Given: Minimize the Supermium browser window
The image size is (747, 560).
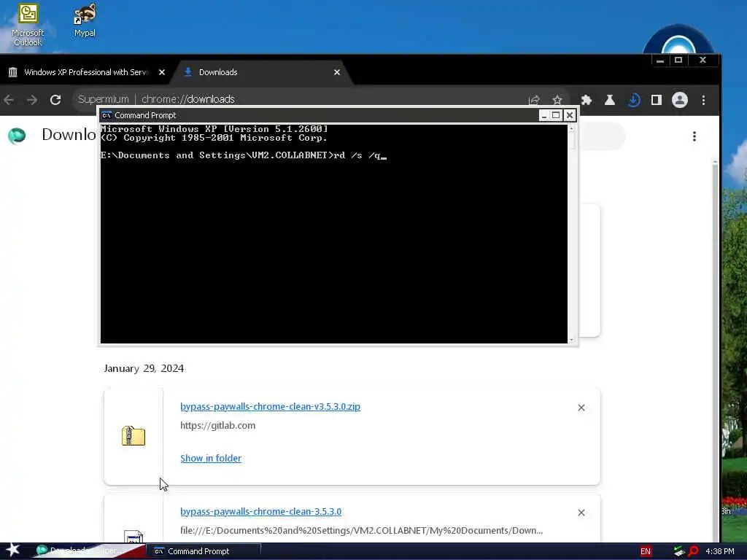Looking at the screenshot, I should [x=659, y=60].
